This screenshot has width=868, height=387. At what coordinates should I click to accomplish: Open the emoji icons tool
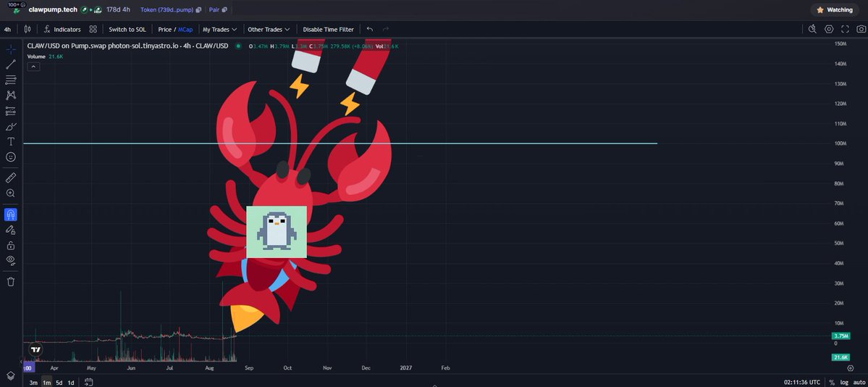point(11,157)
